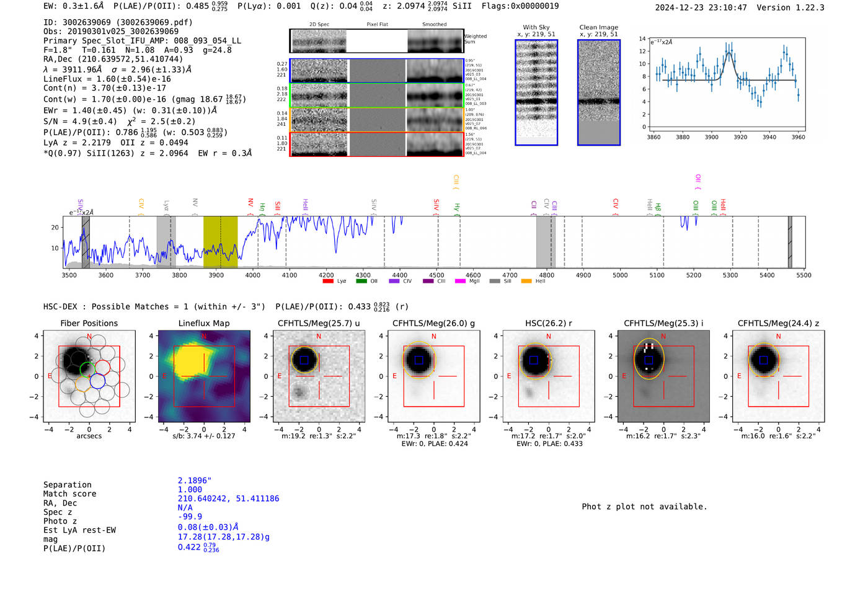
Task: Open the Lineflux Map image
Action: [x=204, y=376]
